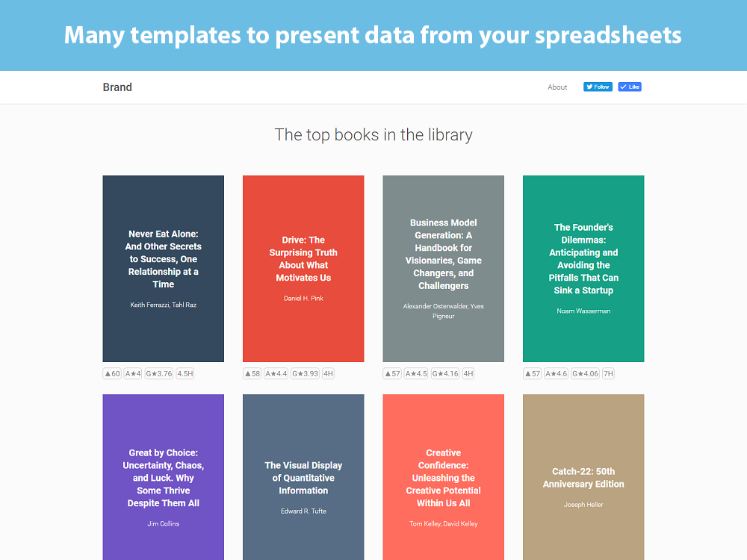Click the upvote badge showing 58
Image resolution: width=747 pixels, height=560 pixels.
[x=252, y=374]
